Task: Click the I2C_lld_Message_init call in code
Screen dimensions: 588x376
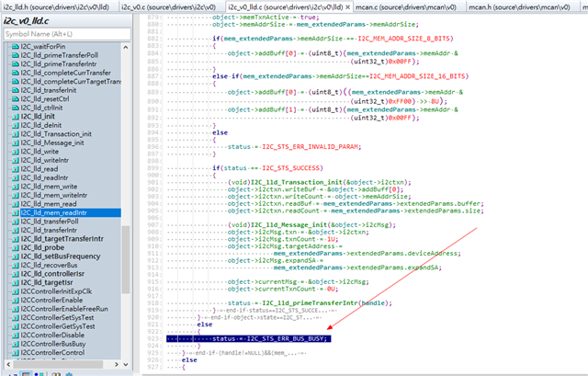Action: point(288,225)
